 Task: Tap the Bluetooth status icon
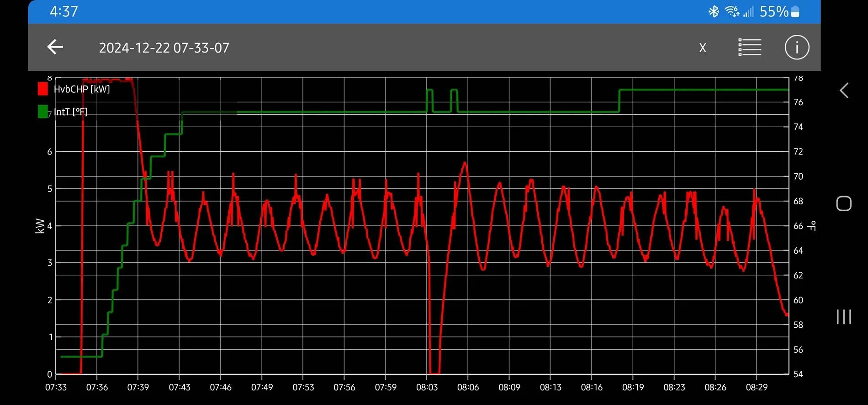713,11
